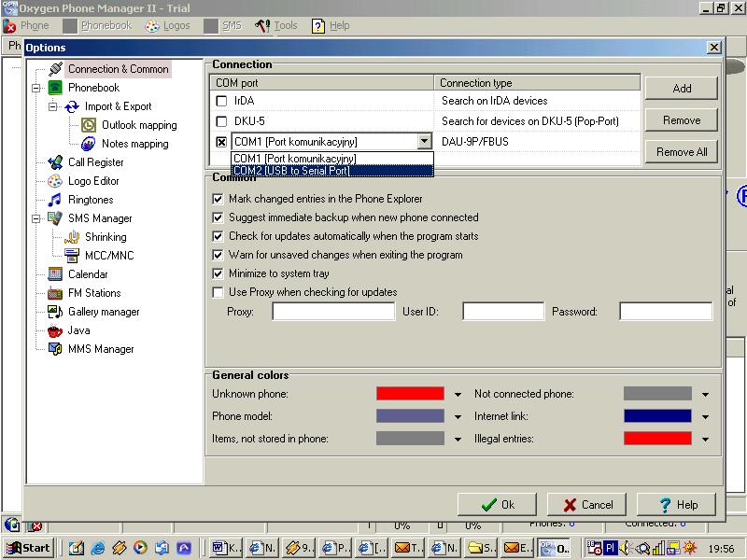Enable Use Proxy when checking for updates
Viewport: 747px width, 560px height.
tap(218, 291)
